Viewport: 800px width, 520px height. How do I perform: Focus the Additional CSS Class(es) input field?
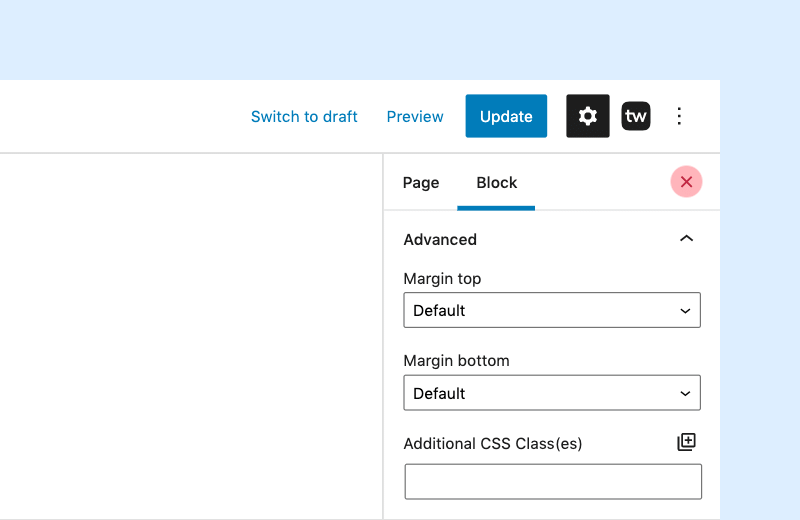553,481
